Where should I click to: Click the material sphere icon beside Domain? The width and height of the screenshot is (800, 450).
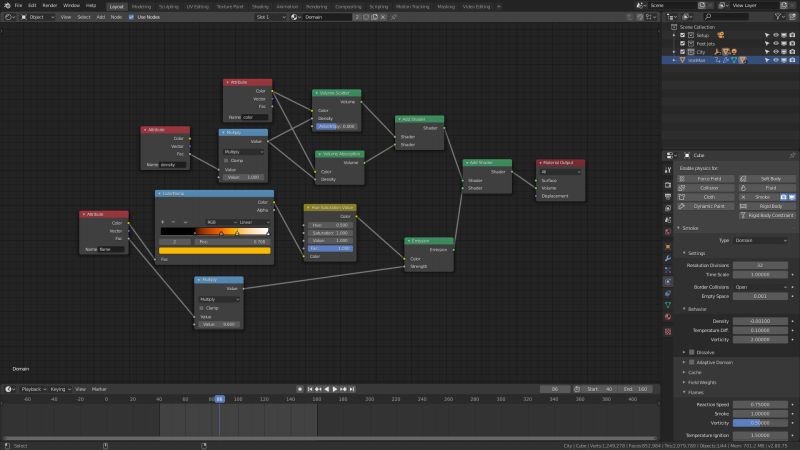coord(294,17)
